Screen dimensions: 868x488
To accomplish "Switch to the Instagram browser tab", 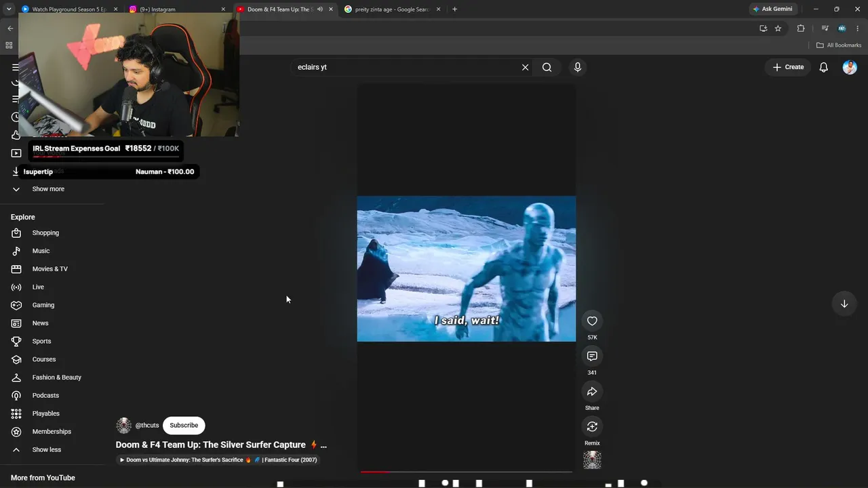I will [x=178, y=9].
